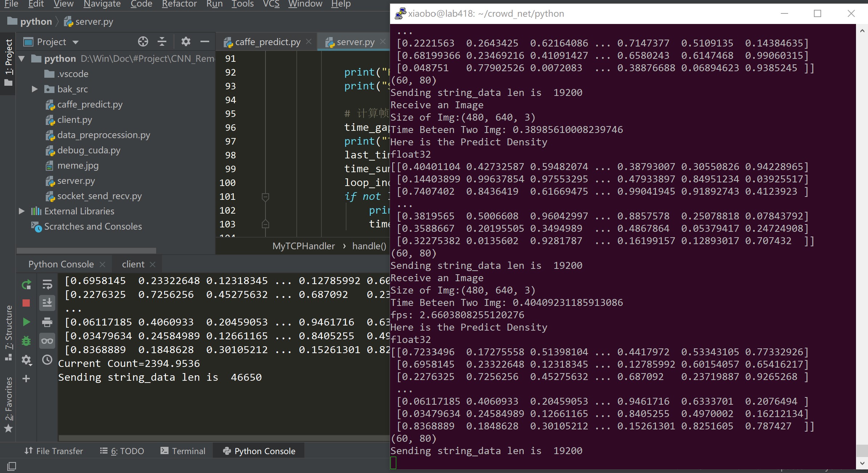Open the Terminal tool window
This screenshot has width=868, height=473.
[183, 451]
